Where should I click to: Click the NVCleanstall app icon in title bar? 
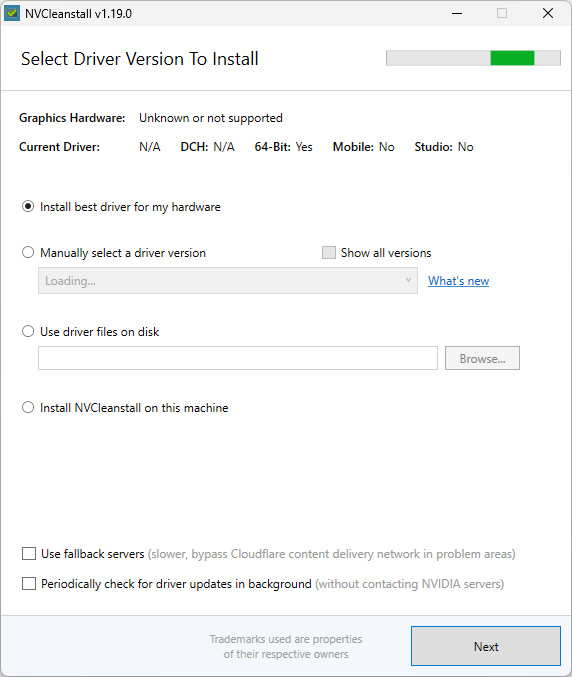tap(12, 13)
